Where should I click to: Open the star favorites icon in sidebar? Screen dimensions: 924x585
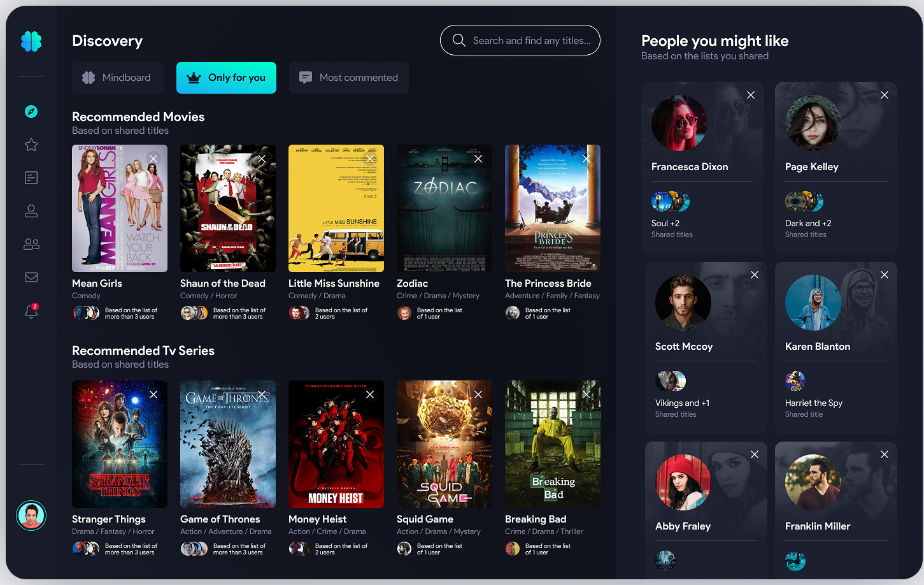click(x=31, y=145)
